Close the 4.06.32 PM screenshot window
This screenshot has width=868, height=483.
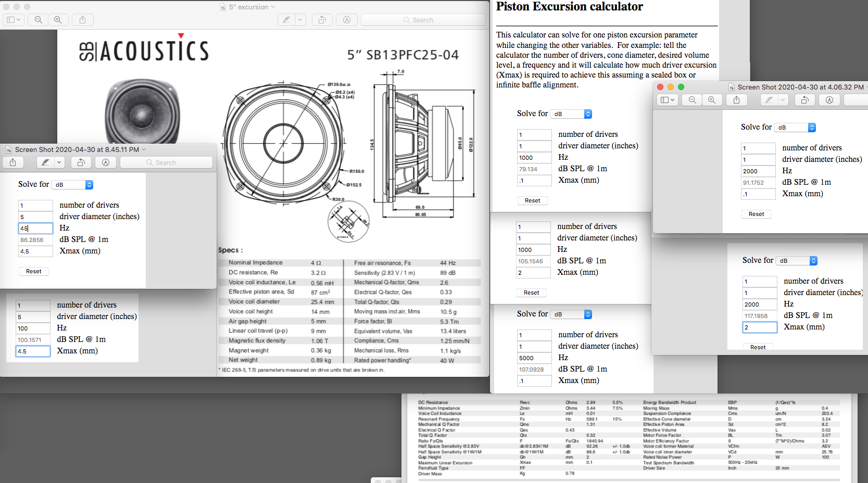[x=660, y=87]
